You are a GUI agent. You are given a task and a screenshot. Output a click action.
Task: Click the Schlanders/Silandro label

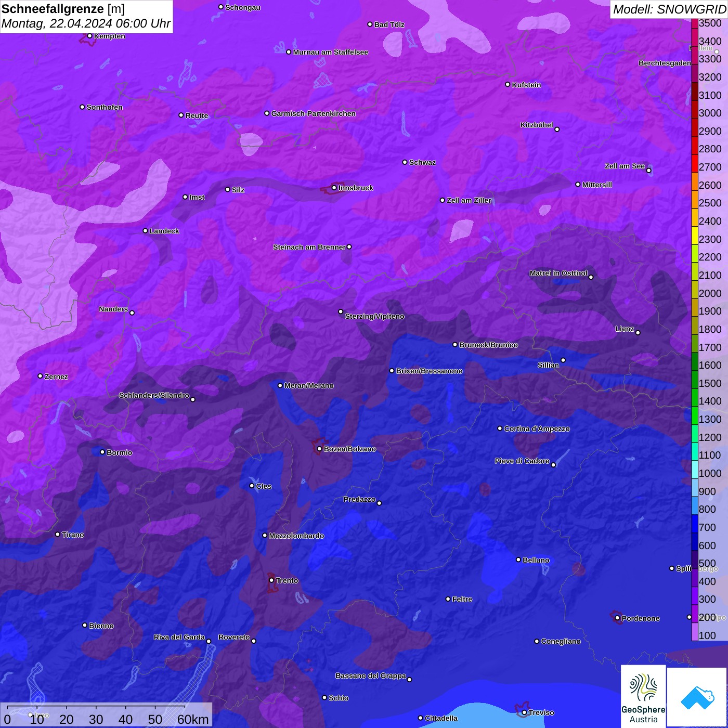point(154,395)
